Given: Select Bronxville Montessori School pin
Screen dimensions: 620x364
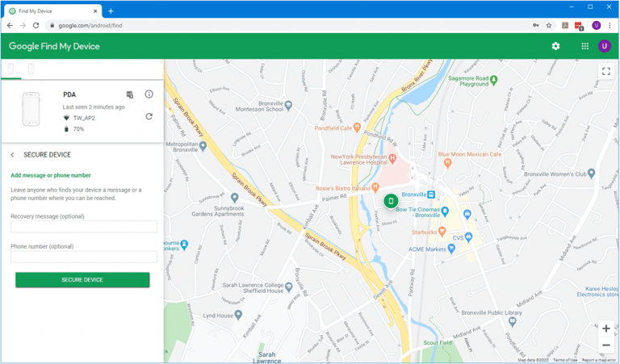Looking at the screenshot, I should 289,105.
